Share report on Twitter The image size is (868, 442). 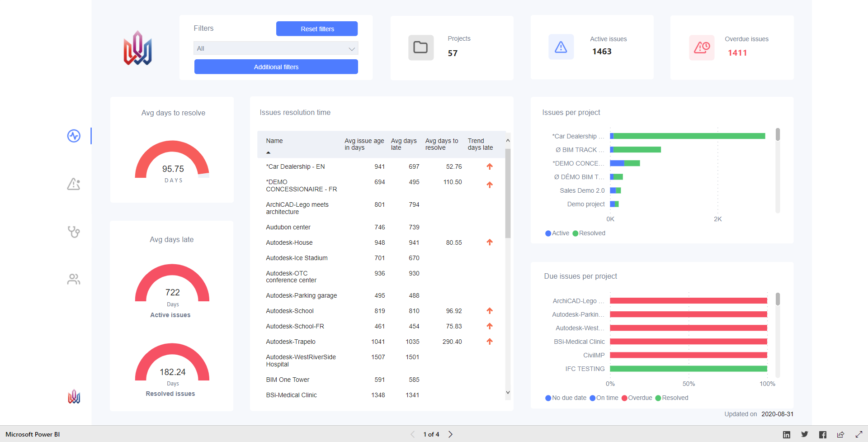(805, 434)
